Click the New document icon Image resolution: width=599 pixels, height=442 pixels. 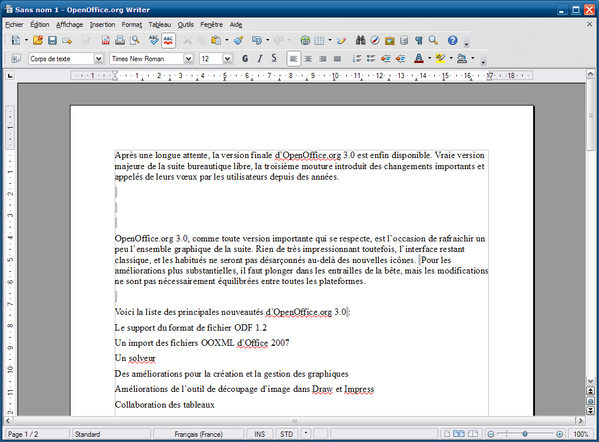16,40
